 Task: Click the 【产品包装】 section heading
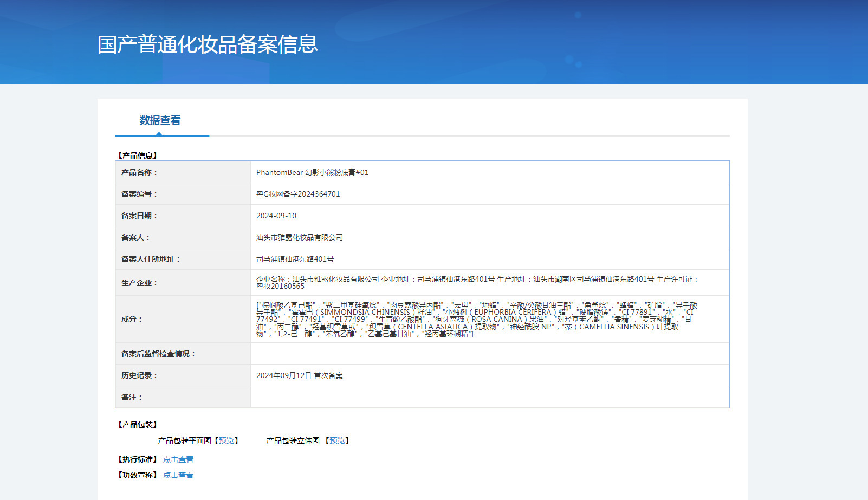coord(138,425)
